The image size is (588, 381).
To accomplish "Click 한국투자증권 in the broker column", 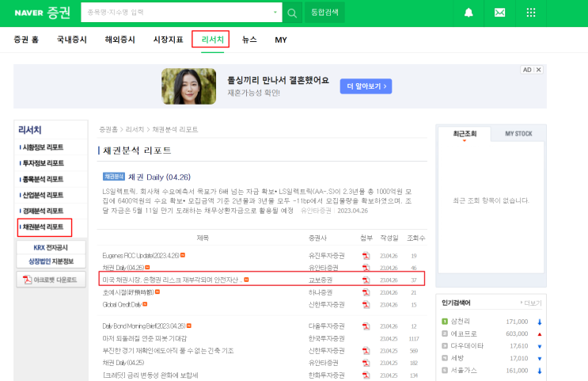I will click(x=326, y=338).
